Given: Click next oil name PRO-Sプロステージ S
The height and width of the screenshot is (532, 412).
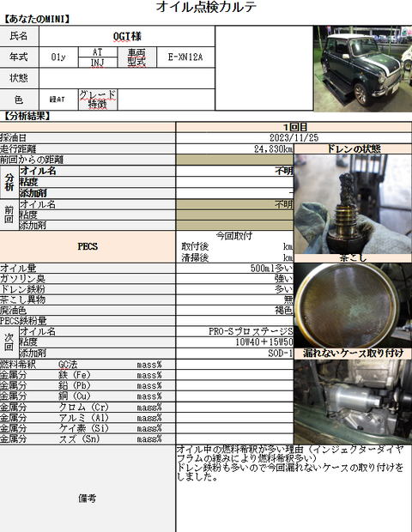Looking at the screenshot, I should (235, 331).
